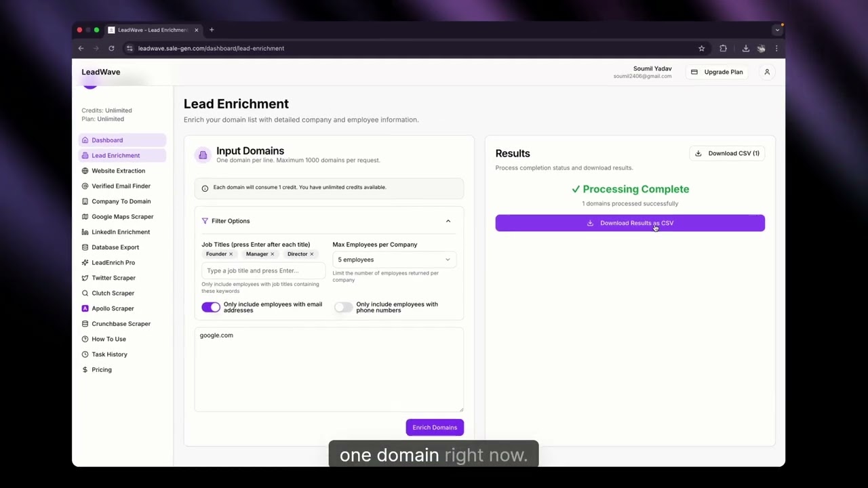Viewport: 868px width, 488px height.
Task: Click the Task History clock icon
Action: 85,354
